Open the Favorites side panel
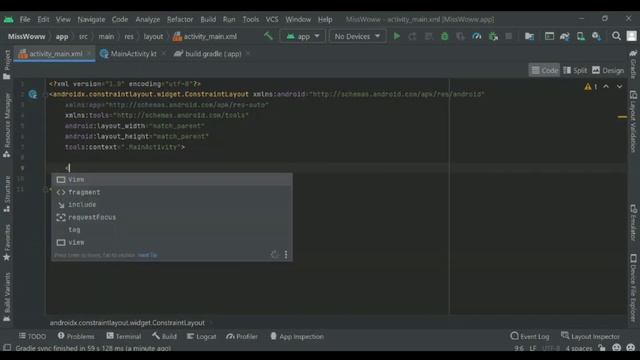The height and width of the screenshot is (360, 640). pyautogui.click(x=7, y=242)
